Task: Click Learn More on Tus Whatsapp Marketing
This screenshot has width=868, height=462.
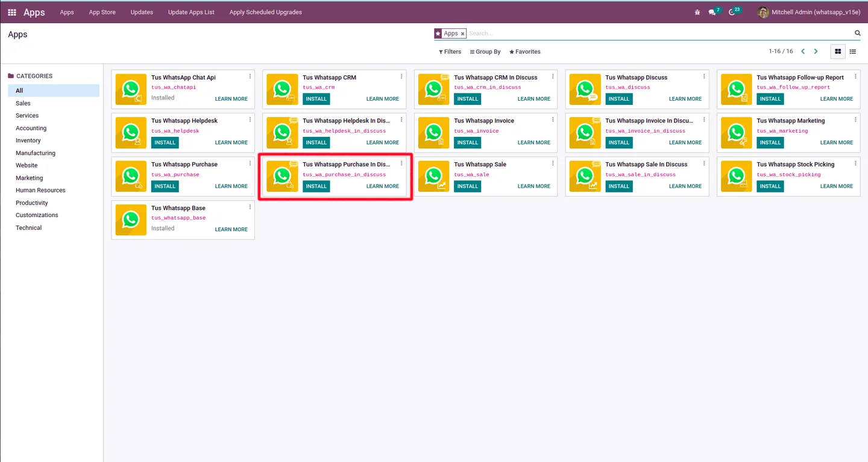Action: pyautogui.click(x=837, y=142)
